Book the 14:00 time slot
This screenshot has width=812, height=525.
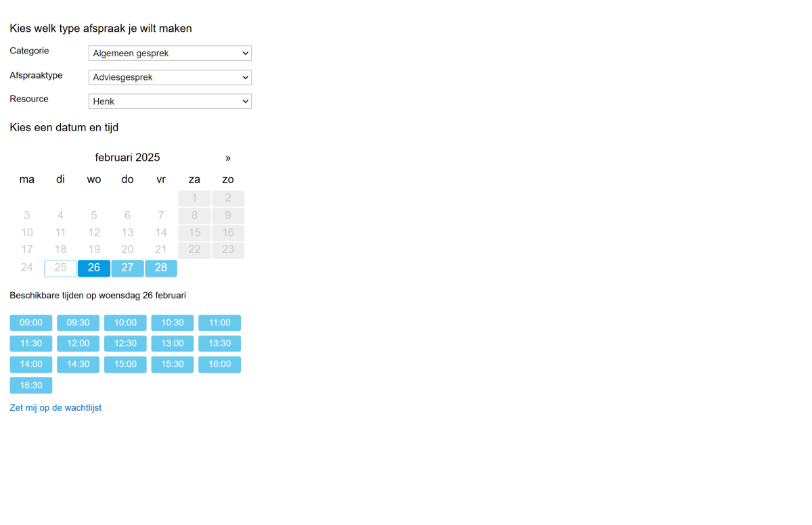coord(31,365)
